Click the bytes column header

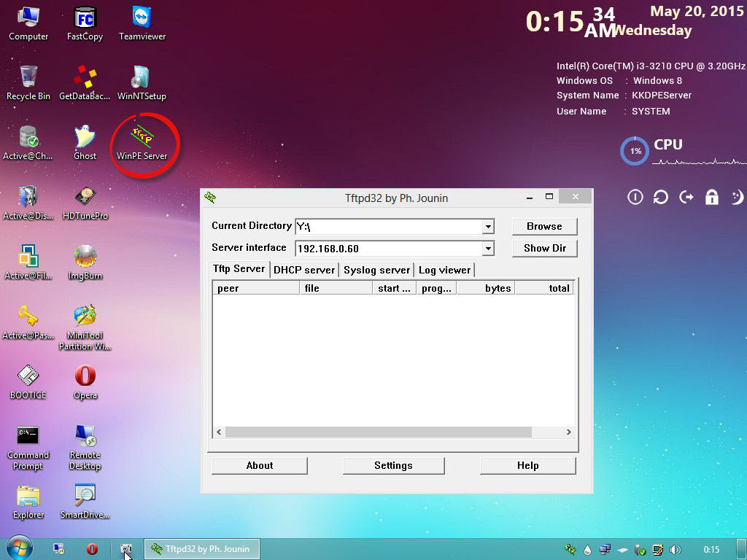(486, 288)
